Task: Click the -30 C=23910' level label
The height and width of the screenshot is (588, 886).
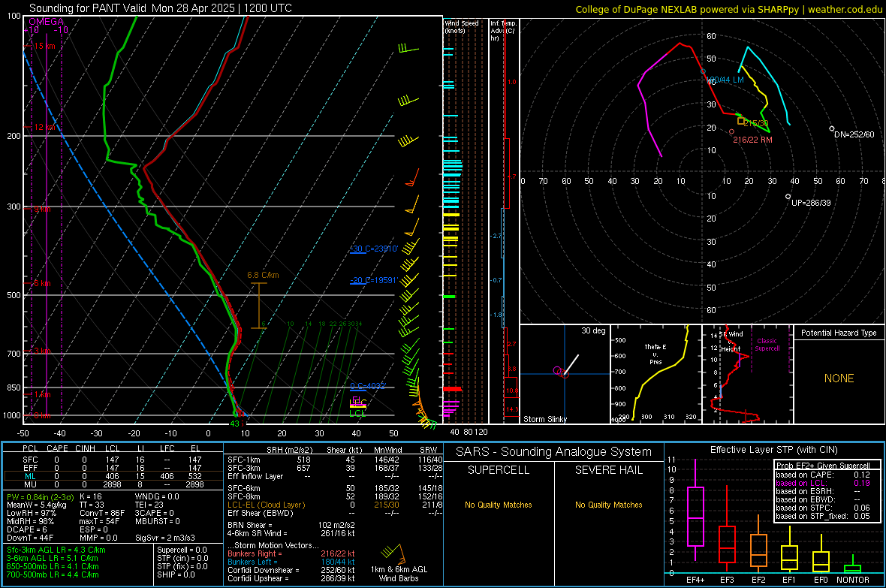Action: pos(375,249)
